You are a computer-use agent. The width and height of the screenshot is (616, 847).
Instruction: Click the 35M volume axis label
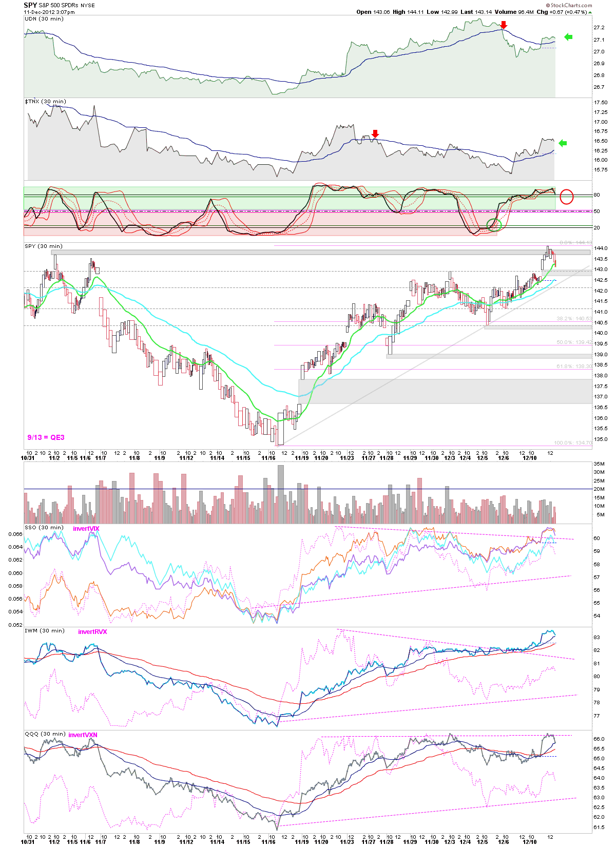point(599,464)
